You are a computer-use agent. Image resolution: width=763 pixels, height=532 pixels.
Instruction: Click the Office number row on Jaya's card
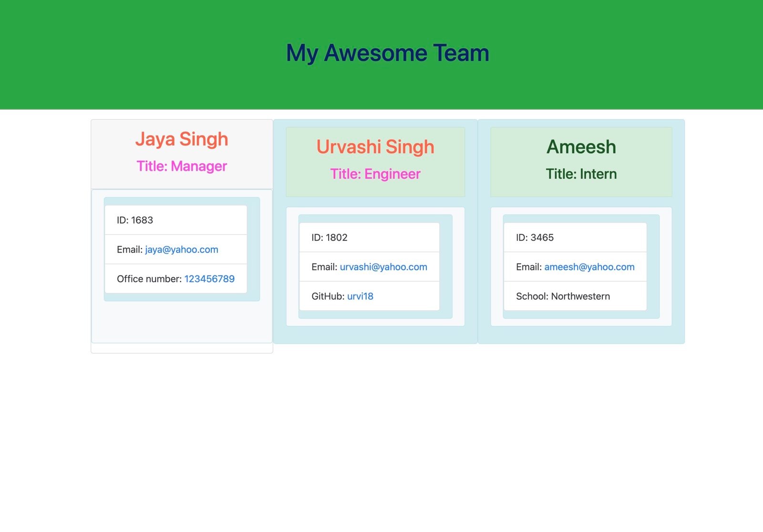pyautogui.click(x=175, y=279)
